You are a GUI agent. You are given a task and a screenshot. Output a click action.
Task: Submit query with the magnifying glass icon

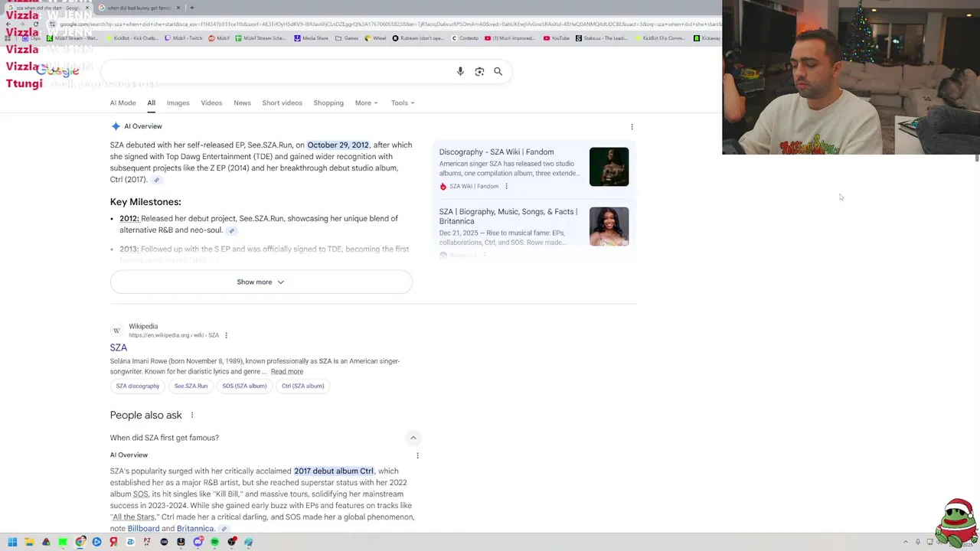coord(498,71)
